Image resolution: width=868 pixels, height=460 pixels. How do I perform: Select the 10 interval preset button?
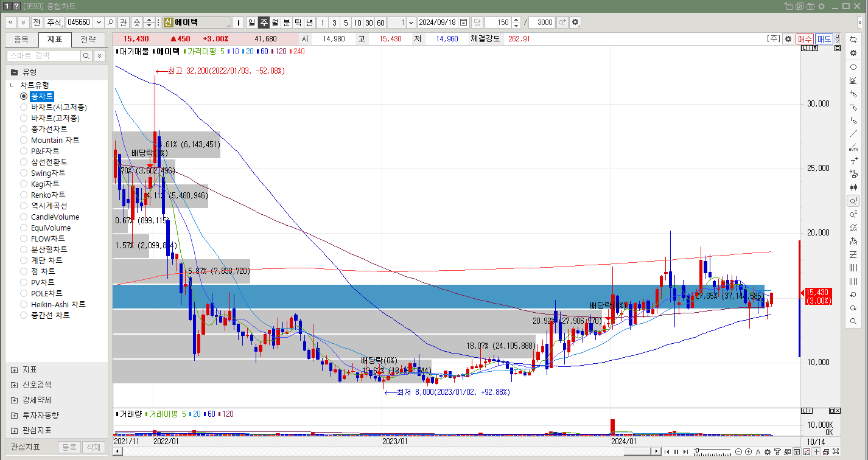pos(357,23)
